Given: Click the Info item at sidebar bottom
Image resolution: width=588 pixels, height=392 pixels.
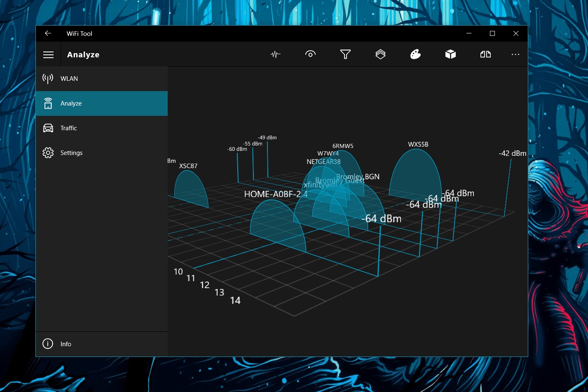Looking at the screenshot, I should coord(102,344).
